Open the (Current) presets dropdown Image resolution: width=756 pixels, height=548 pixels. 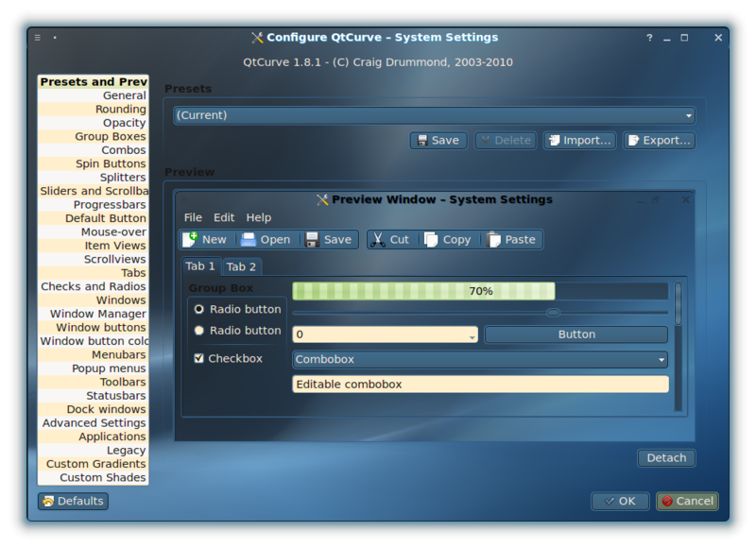[x=434, y=115]
